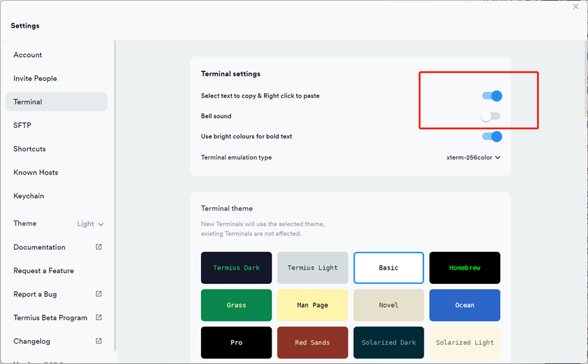
Task: Pick the Homebrew terminal theme
Action: [464, 268]
